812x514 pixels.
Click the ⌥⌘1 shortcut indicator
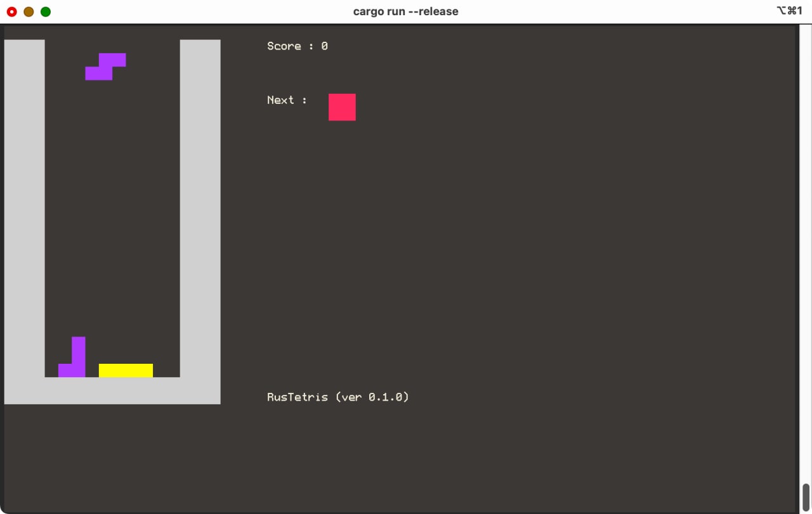(x=789, y=11)
